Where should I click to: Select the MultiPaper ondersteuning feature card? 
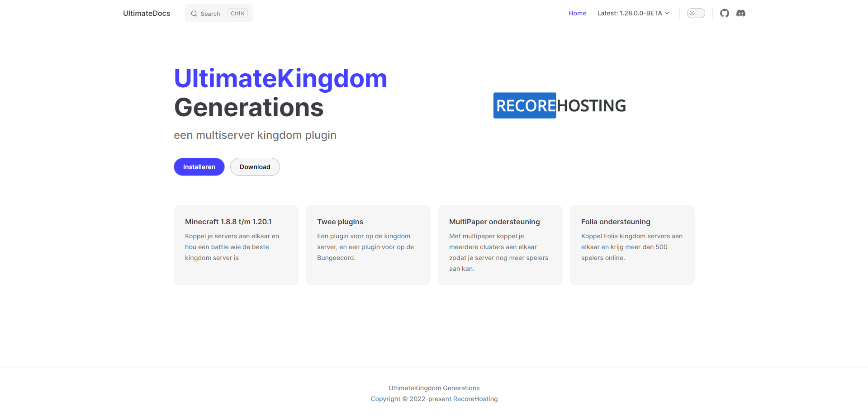[500, 245]
